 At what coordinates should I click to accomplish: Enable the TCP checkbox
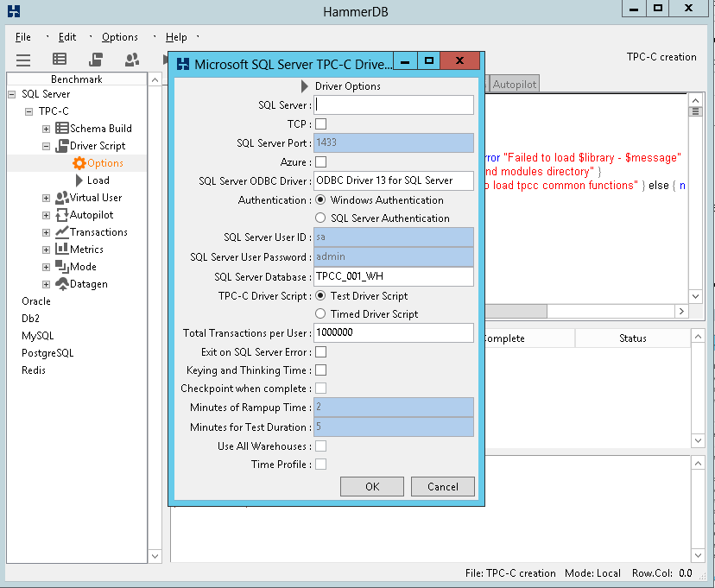tap(321, 124)
